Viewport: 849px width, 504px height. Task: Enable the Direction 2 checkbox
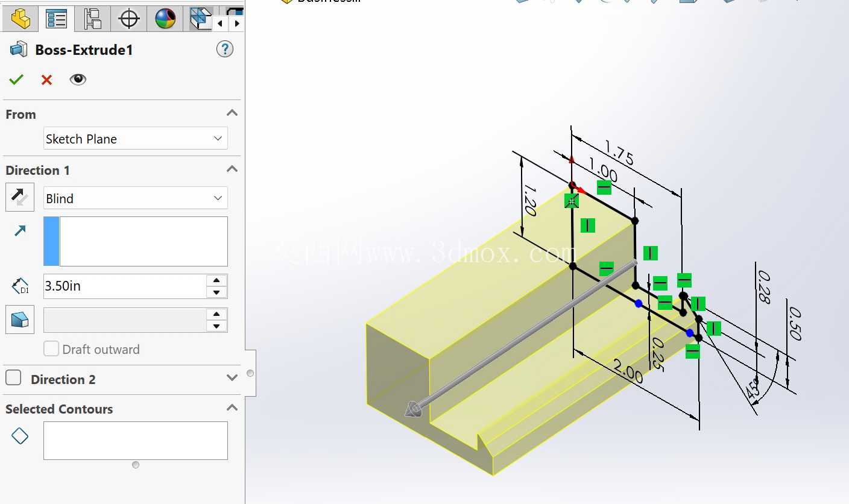13,378
